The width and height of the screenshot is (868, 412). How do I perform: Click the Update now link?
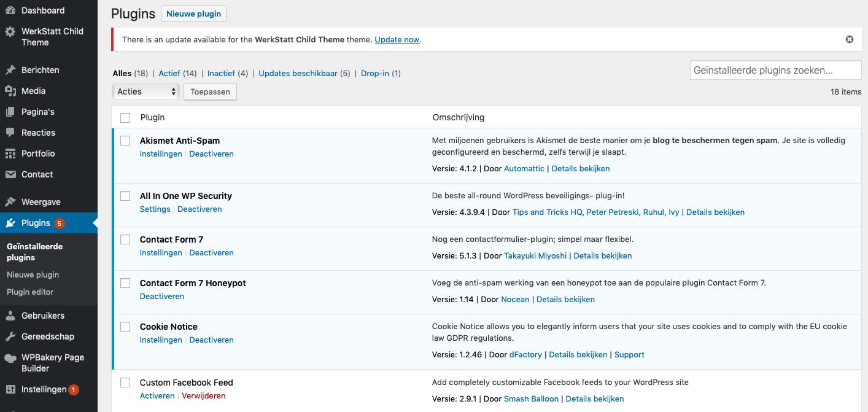397,39
